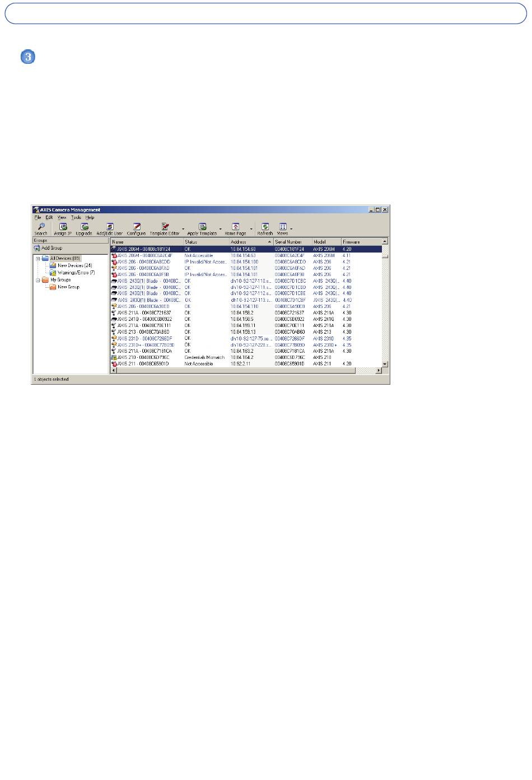Click the Search toolbar icon
The width and height of the screenshot is (532, 780).
41,227
